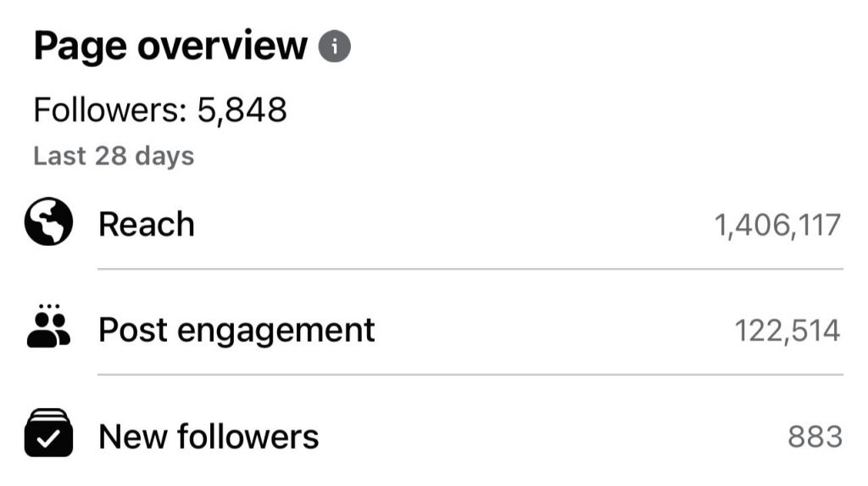Tap the checkmark New followers icon
Screen dimensions: 868x486
48,433
